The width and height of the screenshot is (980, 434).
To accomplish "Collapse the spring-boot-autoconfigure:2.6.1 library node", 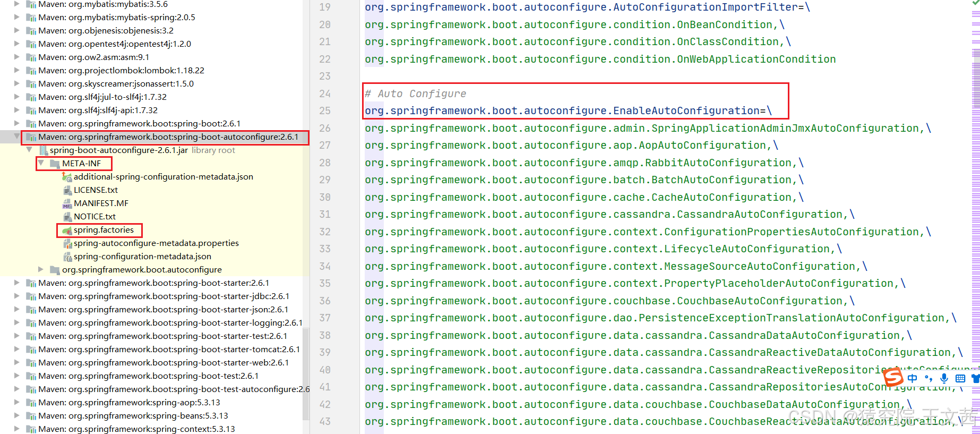I will pyautogui.click(x=16, y=137).
